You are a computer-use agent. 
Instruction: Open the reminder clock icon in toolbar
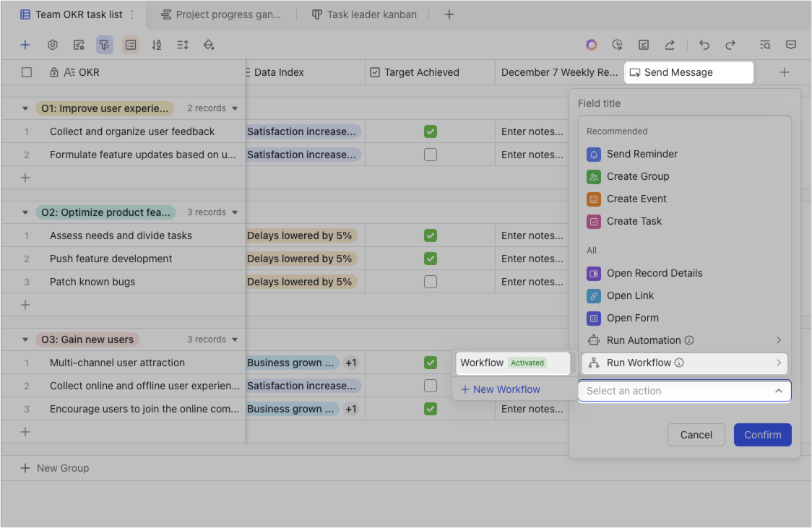[x=617, y=45]
